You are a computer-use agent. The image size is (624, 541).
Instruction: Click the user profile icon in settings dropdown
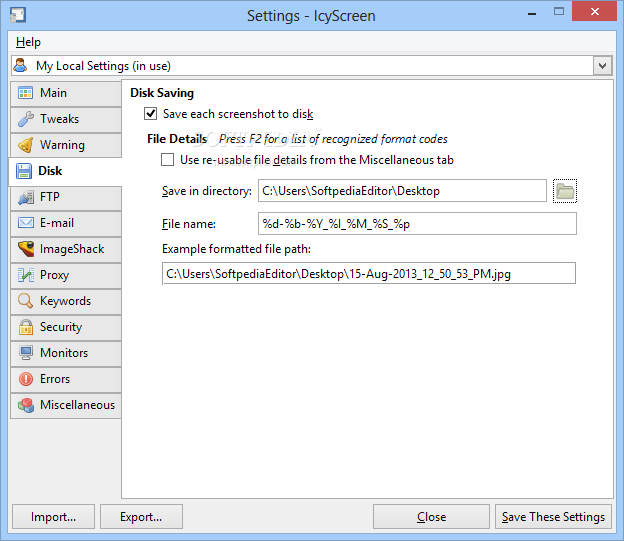(x=20, y=65)
